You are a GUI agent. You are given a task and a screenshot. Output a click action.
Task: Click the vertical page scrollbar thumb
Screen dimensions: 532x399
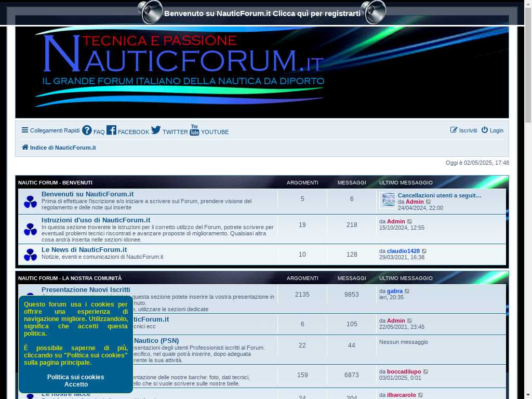tap(528, 66)
